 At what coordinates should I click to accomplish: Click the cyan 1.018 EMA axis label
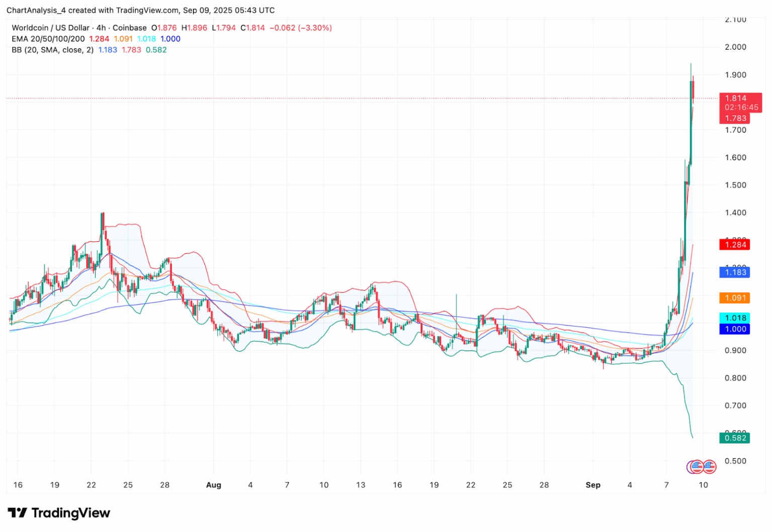coord(735,317)
